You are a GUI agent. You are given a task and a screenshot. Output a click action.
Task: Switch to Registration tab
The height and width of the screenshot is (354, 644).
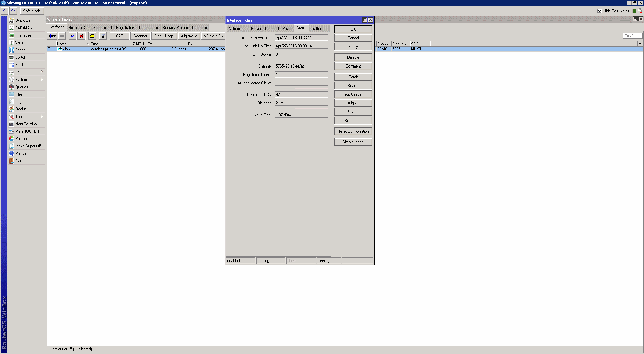[x=125, y=28]
